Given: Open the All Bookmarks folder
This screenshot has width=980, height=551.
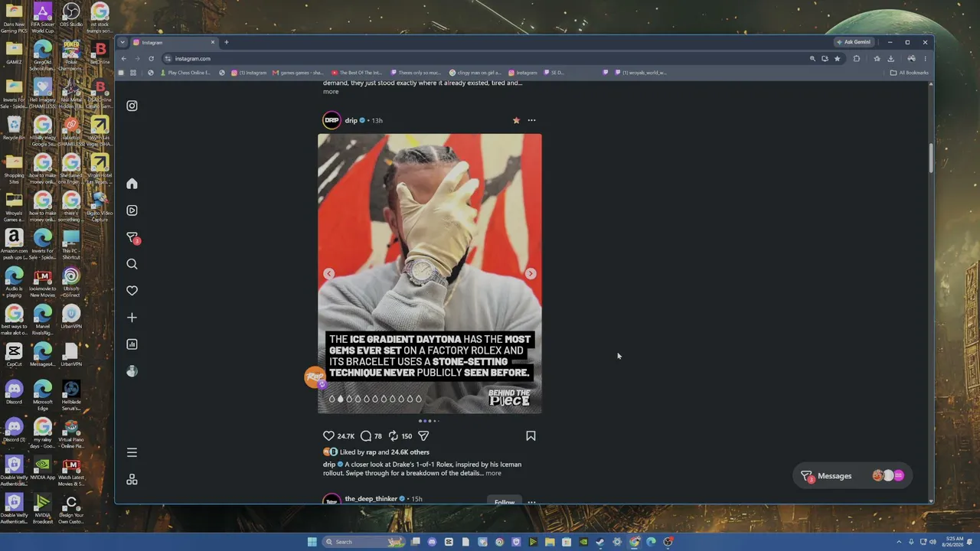Looking at the screenshot, I should tap(910, 73).
